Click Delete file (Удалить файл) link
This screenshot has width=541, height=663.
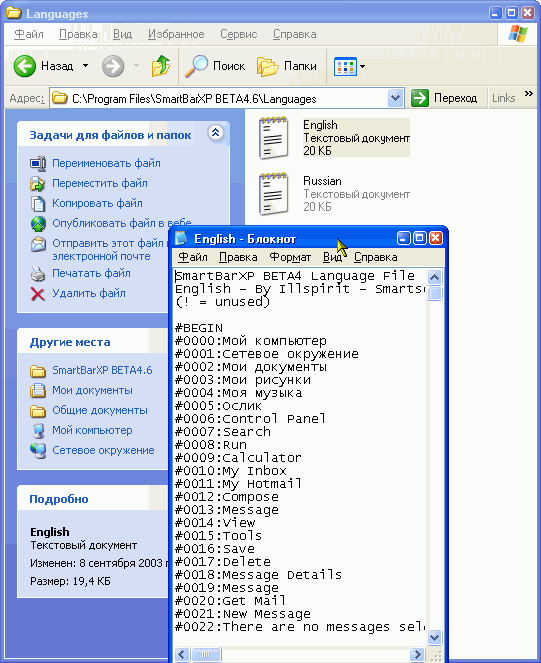pyautogui.click(x=89, y=293)
